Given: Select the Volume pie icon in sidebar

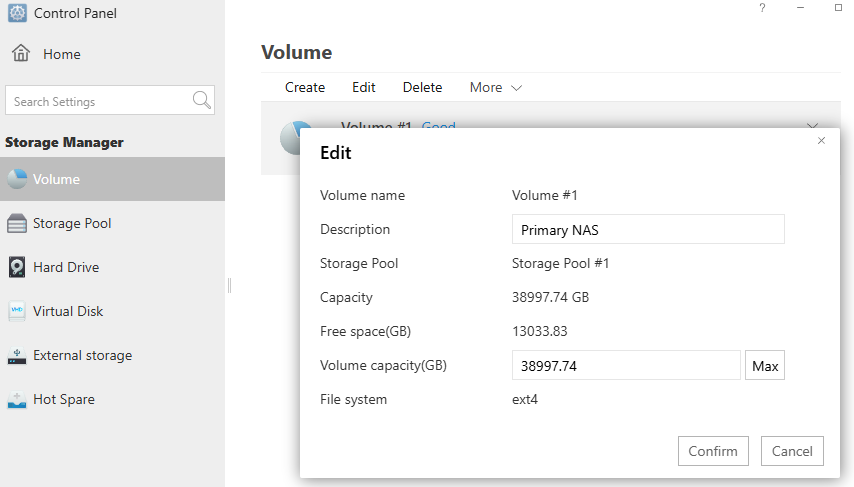Looking at the screenshot, I should (x=17, y=179).
